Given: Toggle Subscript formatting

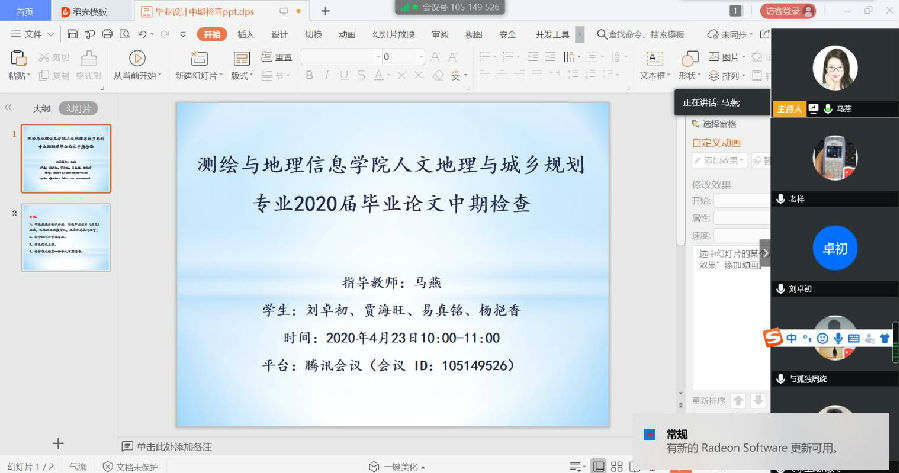Looking at the screenshot, I should [x=419, y=75].
